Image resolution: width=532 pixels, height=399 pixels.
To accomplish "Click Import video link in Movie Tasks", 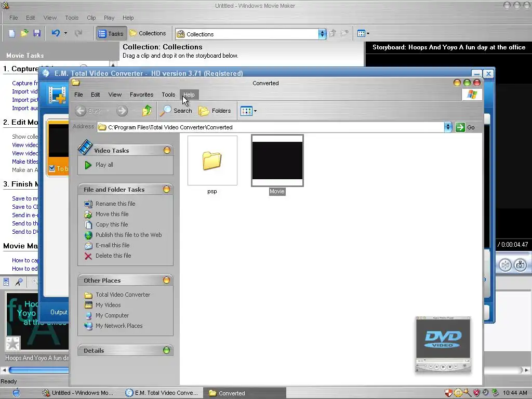I will click(25, 91).
